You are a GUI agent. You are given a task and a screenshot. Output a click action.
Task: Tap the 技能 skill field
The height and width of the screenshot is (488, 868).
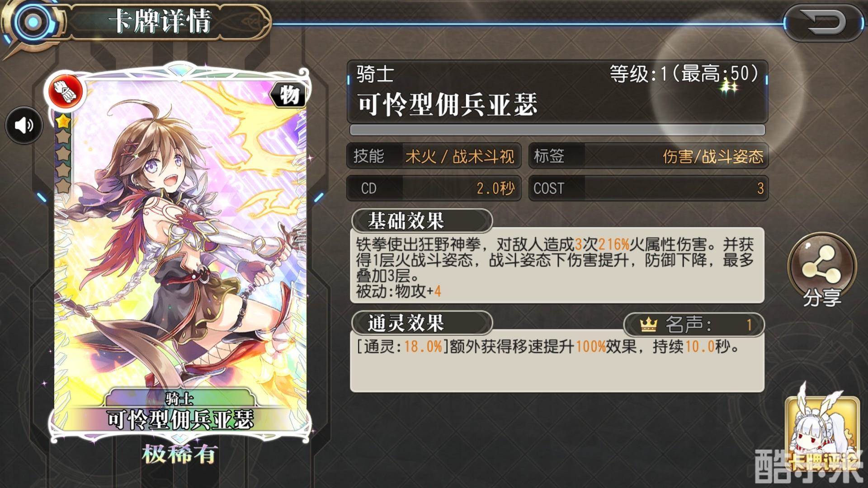coord(434,156)
